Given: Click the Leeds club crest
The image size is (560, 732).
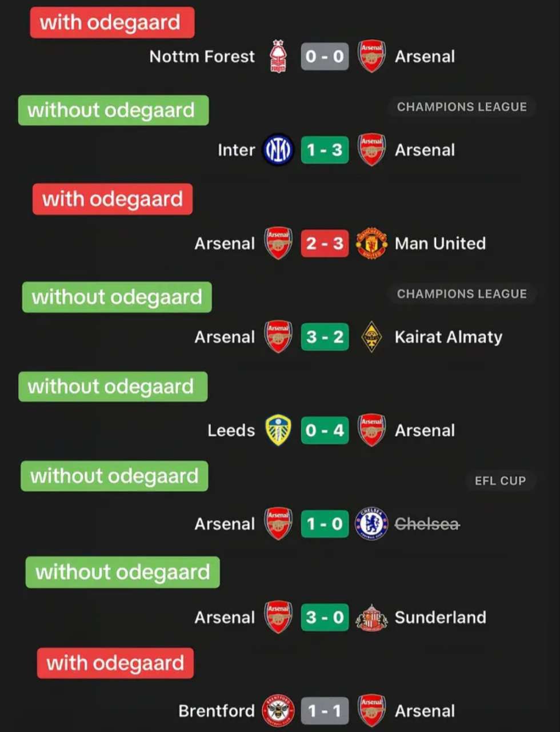Looking at the screenshot, I should (x=278, y=430).
